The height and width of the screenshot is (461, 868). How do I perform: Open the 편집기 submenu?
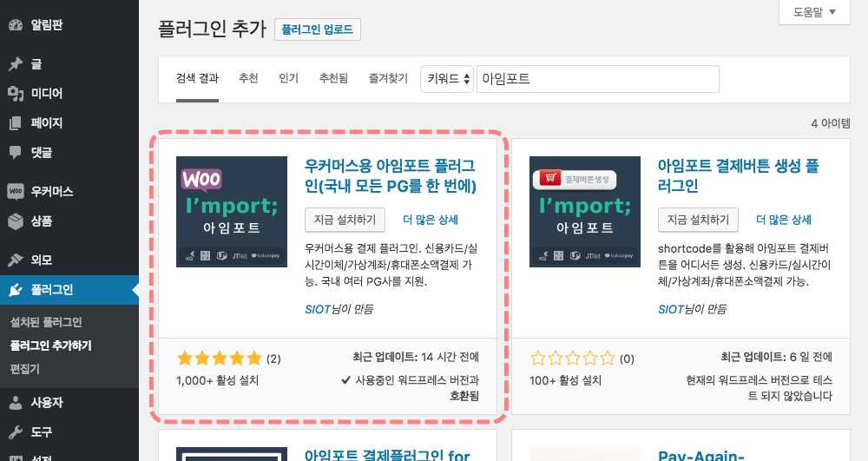(24, 369)
